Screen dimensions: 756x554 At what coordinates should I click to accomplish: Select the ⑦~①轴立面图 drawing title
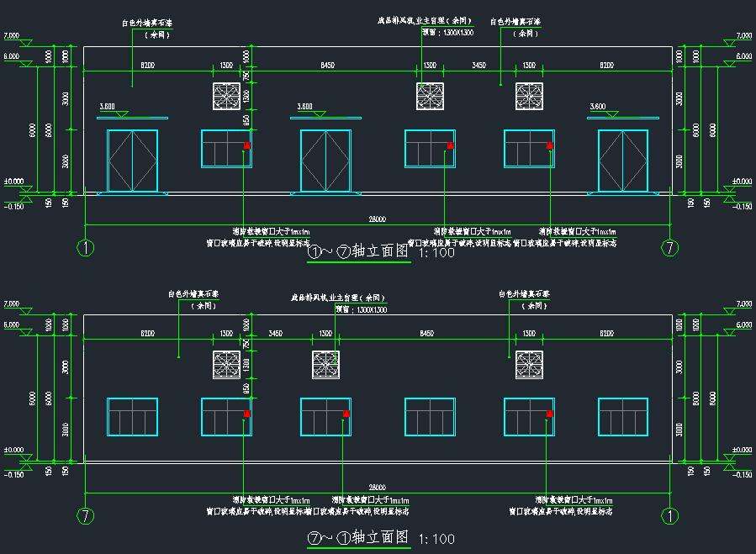(358, 537)
